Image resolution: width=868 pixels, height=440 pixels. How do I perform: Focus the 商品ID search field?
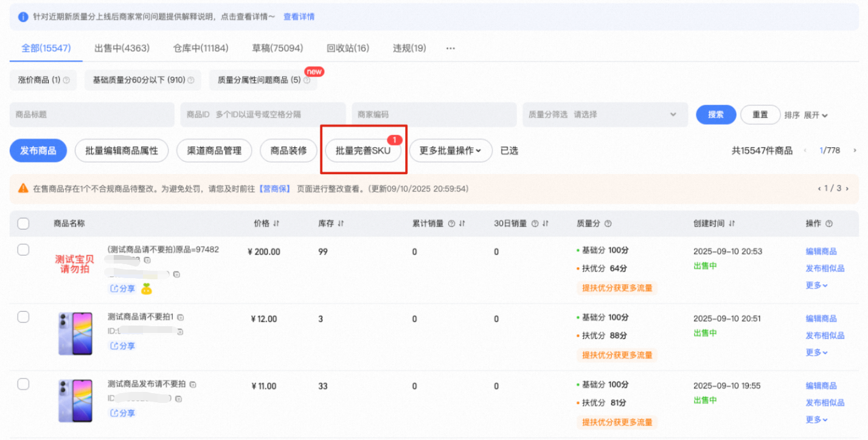point(263,114)
